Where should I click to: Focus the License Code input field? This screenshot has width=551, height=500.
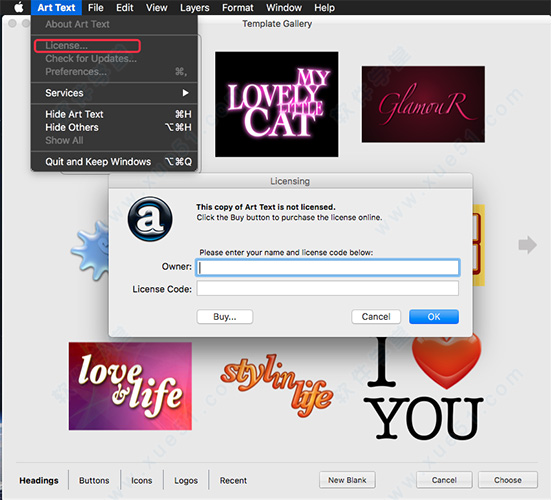328,288
